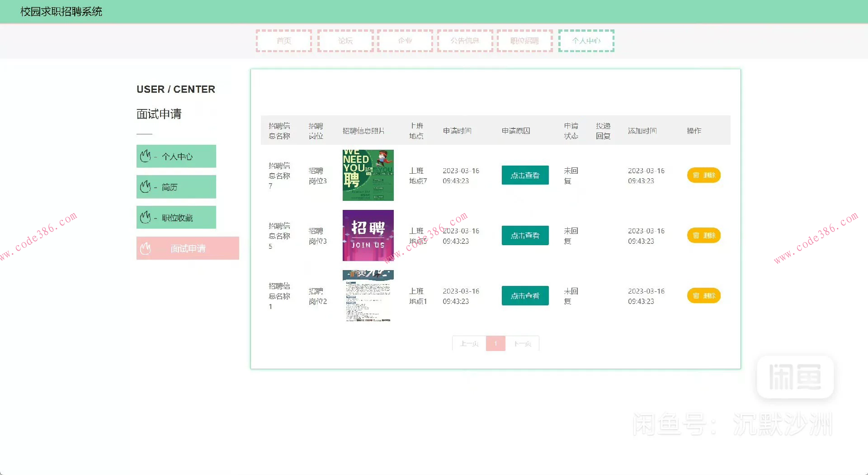Image resolution: width=868 pixels, height=475 pixels.
Task: View application reason for 招聘信息名称1 row
Action: [x=525, y=295]
